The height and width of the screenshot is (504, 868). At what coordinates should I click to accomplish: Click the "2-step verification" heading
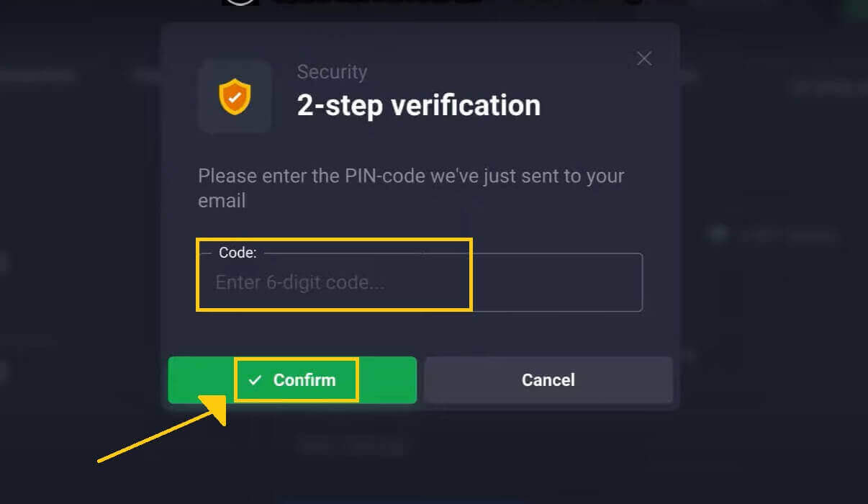[x=418, y=105]
